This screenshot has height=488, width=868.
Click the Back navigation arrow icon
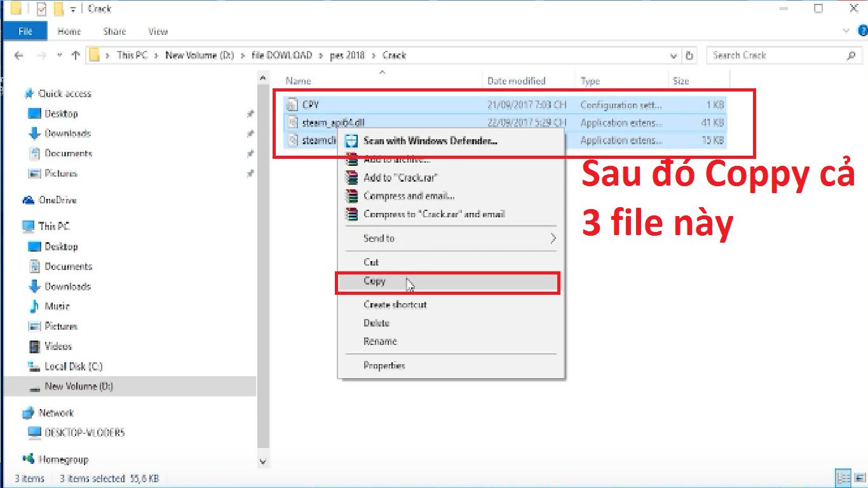18,55
